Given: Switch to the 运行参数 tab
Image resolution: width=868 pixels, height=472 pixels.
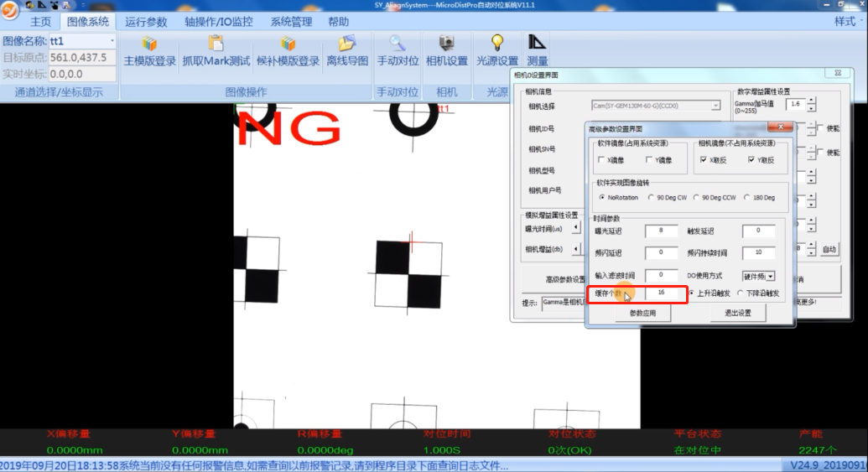Looking at the screenshot, I should pos(146,22).
